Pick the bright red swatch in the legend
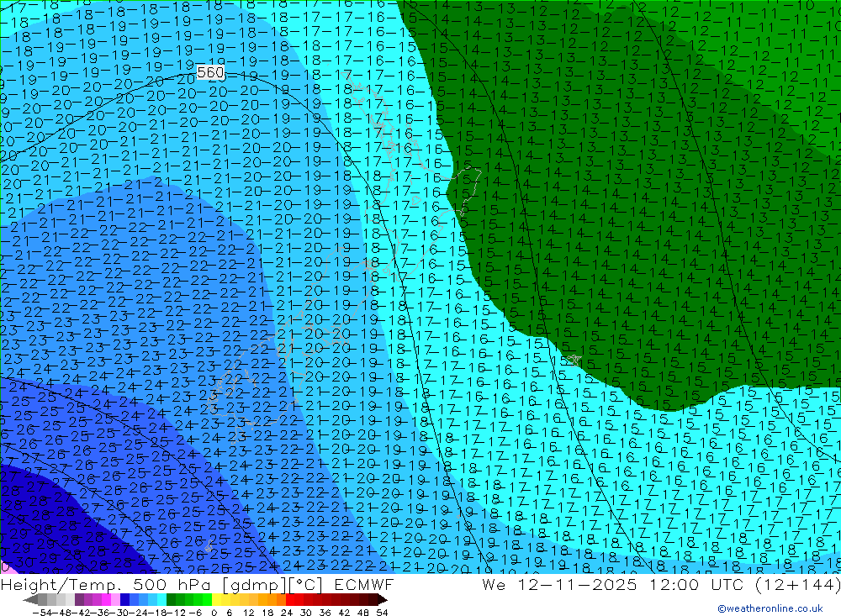Viewport: 841px width, 616px height. pyautogui.click(x=292, y=599)
